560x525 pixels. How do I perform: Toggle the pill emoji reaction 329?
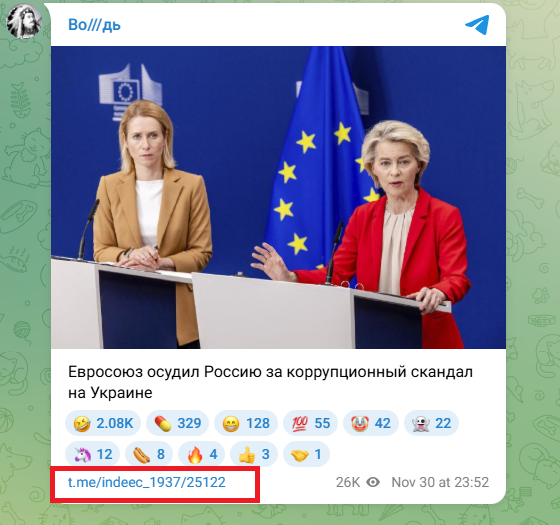[x=178, y=423]
